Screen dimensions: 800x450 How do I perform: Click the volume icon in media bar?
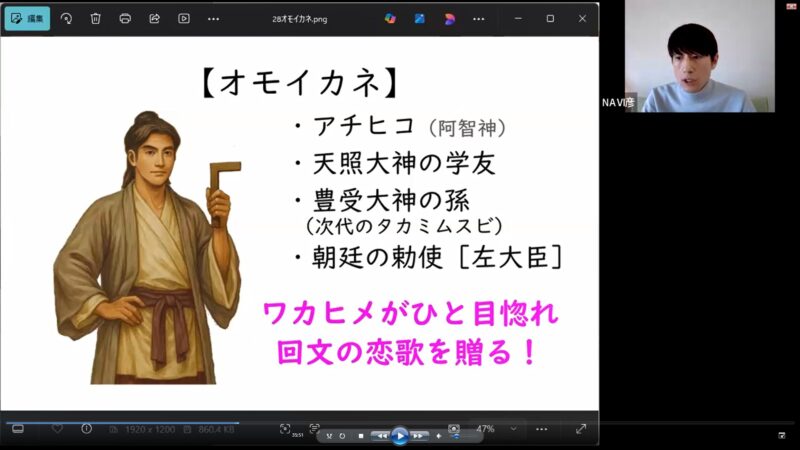coord(438,436)
